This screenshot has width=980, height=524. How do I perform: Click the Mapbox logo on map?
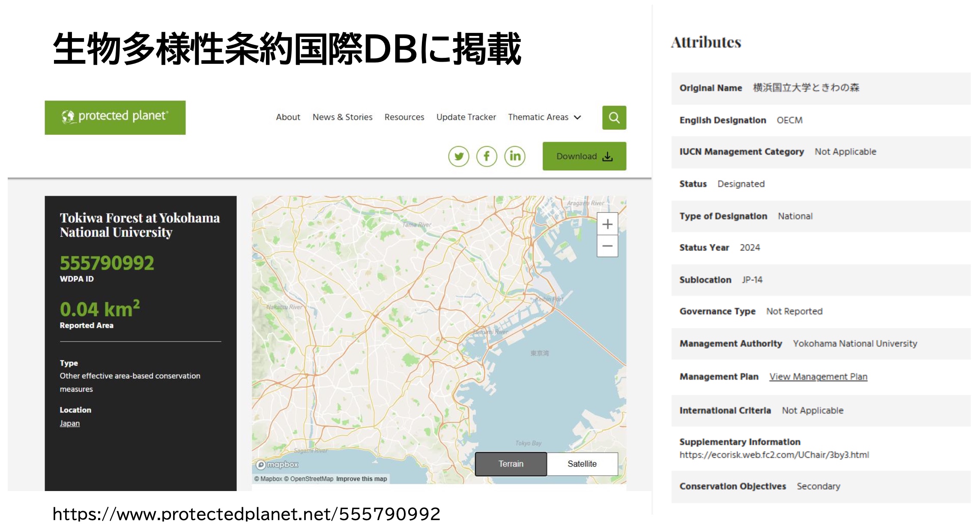click(277, 464)
